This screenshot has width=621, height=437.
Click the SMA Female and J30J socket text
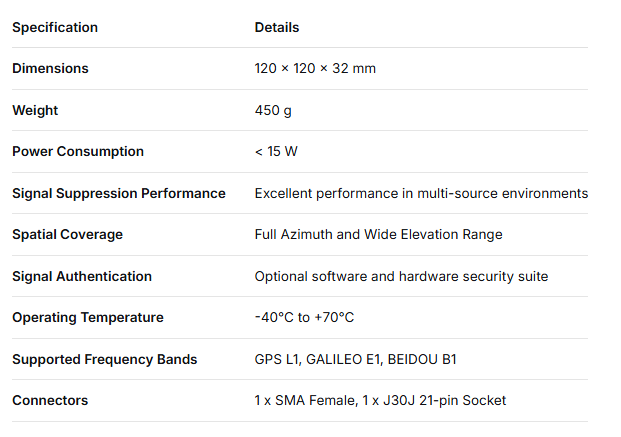pos(380,400)
